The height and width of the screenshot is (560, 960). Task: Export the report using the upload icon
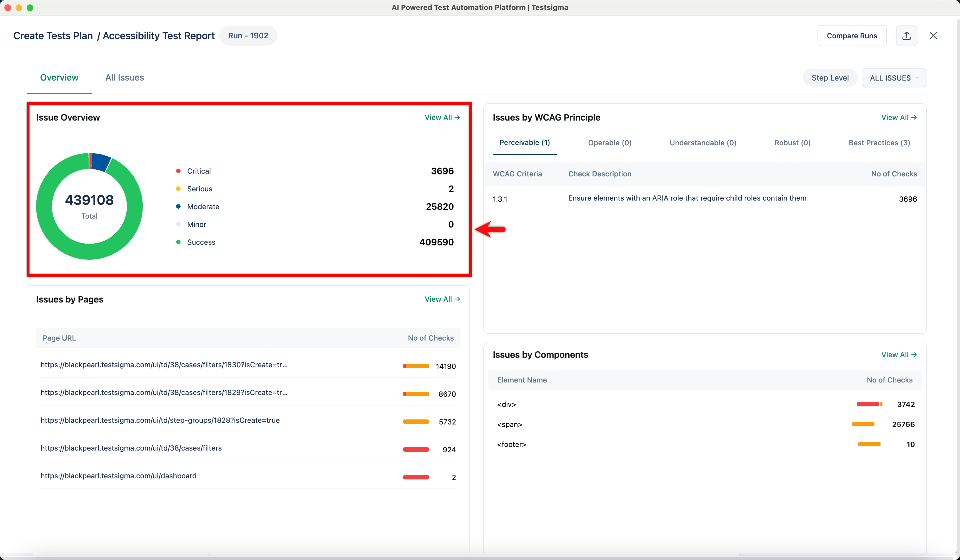(x=907, y=36)
